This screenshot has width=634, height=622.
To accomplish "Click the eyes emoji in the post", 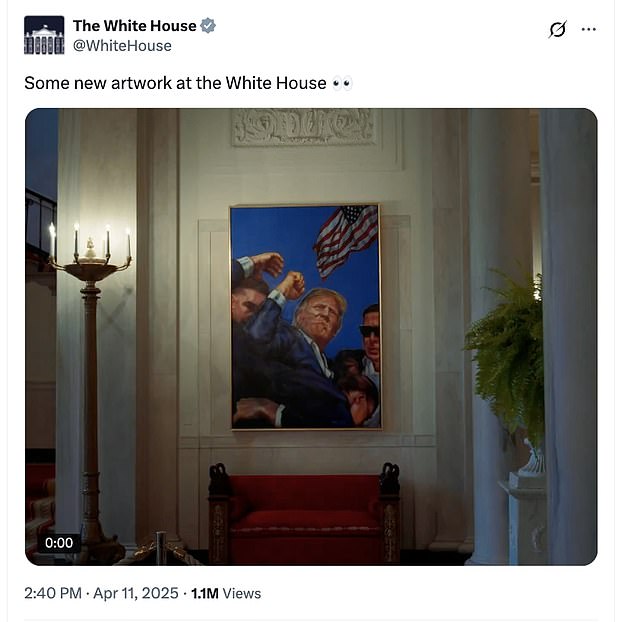I will point(342,84).
